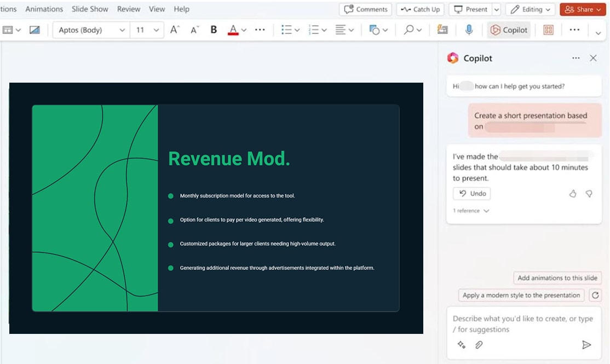Open the add-ins grid icon
610x364 pixels.
point(549,30)
